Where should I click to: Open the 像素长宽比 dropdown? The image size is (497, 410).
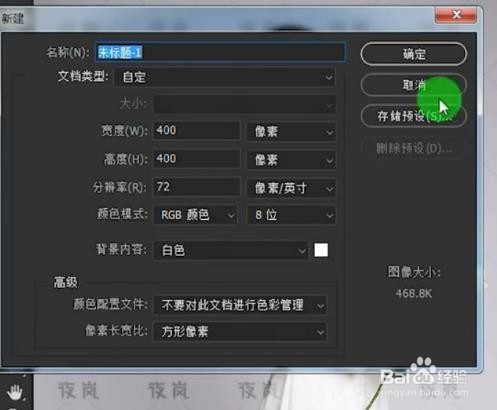pyautogui.click(x=240, y=331)
